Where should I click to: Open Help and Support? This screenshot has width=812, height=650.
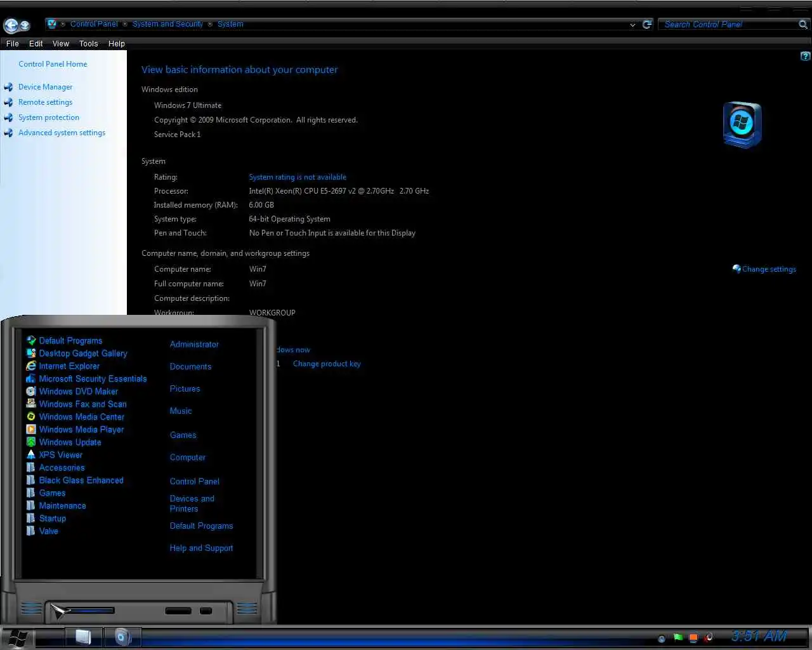201,548
